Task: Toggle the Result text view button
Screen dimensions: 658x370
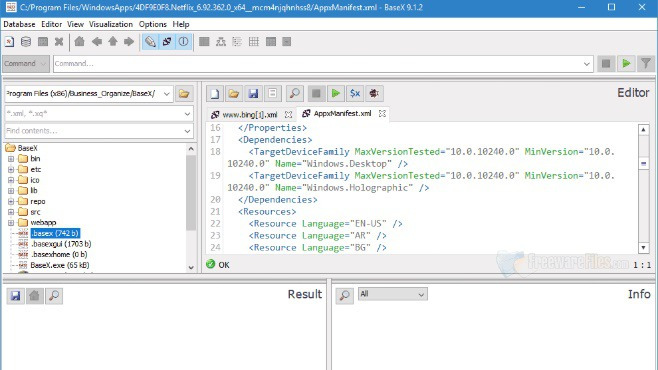Action: pos(204,42)
